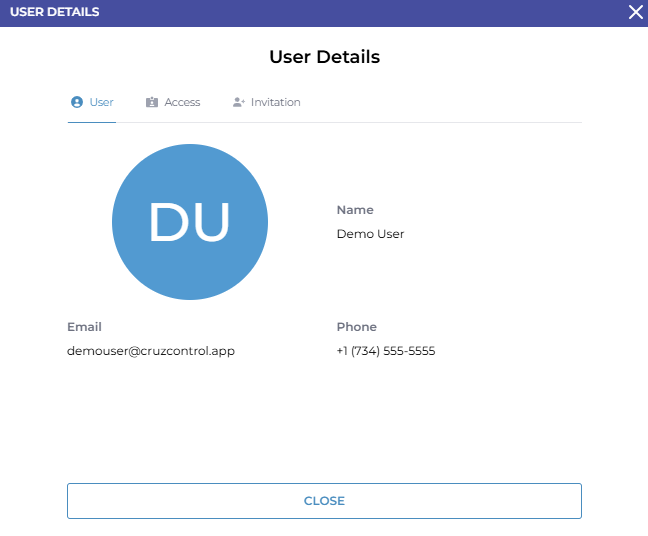
Task: Switch to the User tab label
Action: tap(101, 102)
